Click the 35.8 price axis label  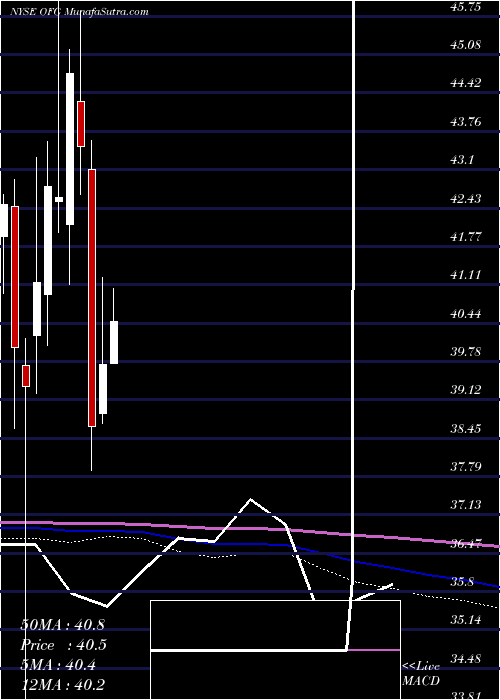pos(462,582)
